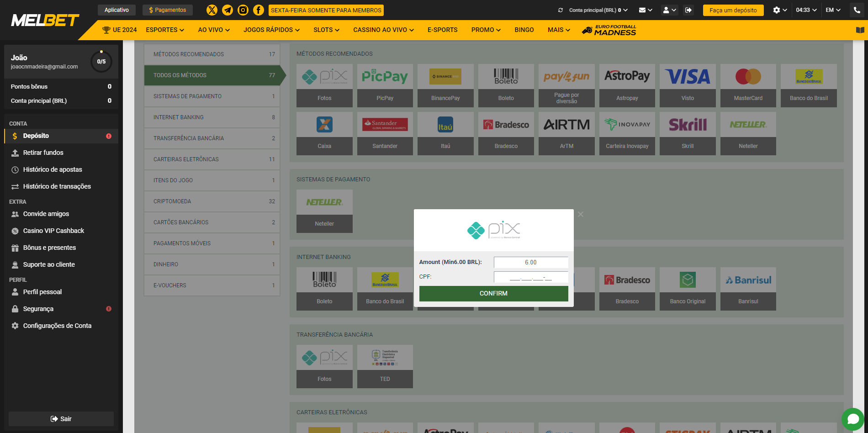The width and height of the screenshot is (868, 433).
Task: Select Skrill payment method
Action: pyautogui.click(x=688, y=133)
